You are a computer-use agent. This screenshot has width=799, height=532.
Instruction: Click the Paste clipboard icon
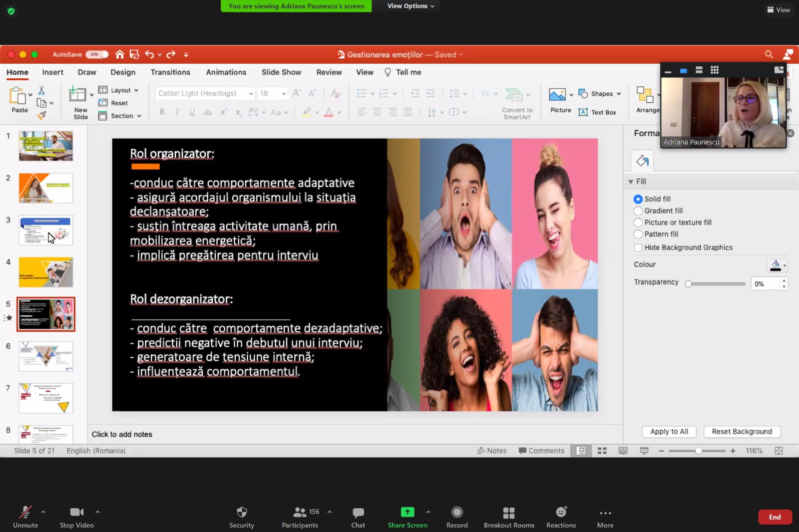pyautogui.click(x=18, y=95)
